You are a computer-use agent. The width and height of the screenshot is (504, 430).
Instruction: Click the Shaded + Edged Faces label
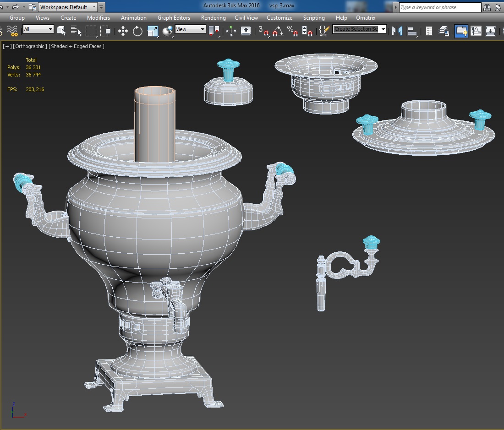coord(77,46)
